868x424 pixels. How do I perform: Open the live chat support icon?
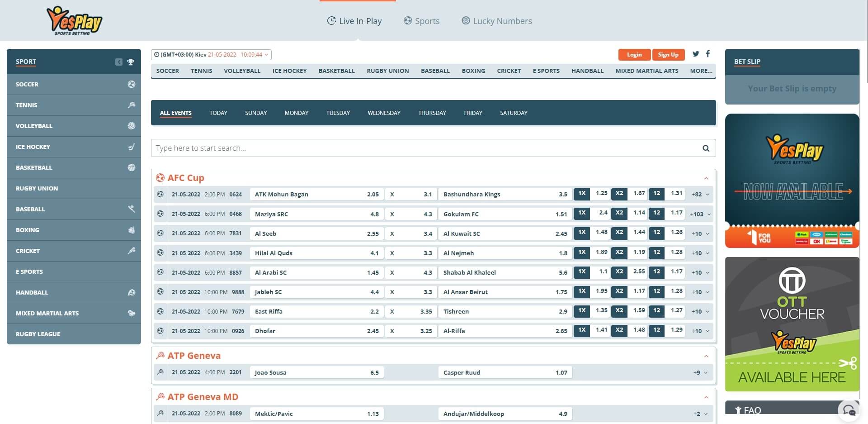(849, 410)
